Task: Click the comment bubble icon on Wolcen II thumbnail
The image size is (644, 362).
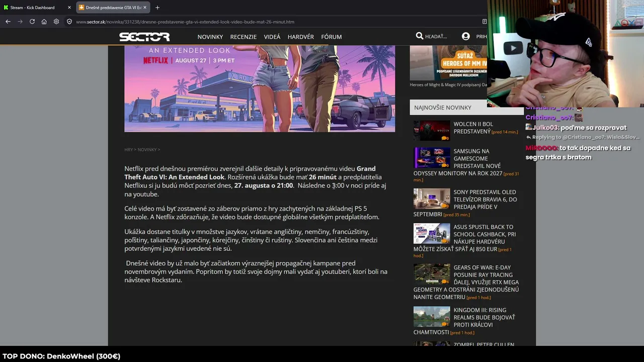Action: tap(445, 138)
